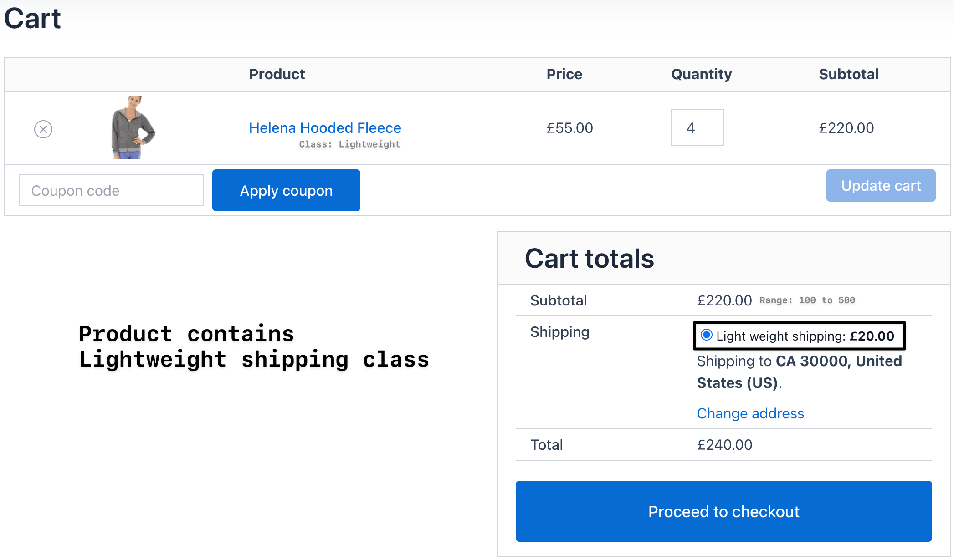Focus the Coupon code input field
The width and height of the screenshot is (954, 560).
tap(112, 191)
